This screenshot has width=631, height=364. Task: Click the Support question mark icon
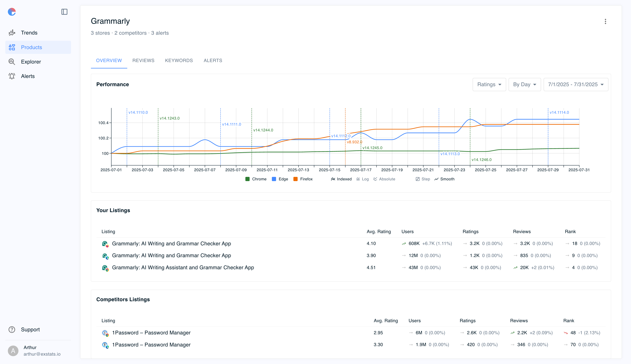[x=12, y=329]
